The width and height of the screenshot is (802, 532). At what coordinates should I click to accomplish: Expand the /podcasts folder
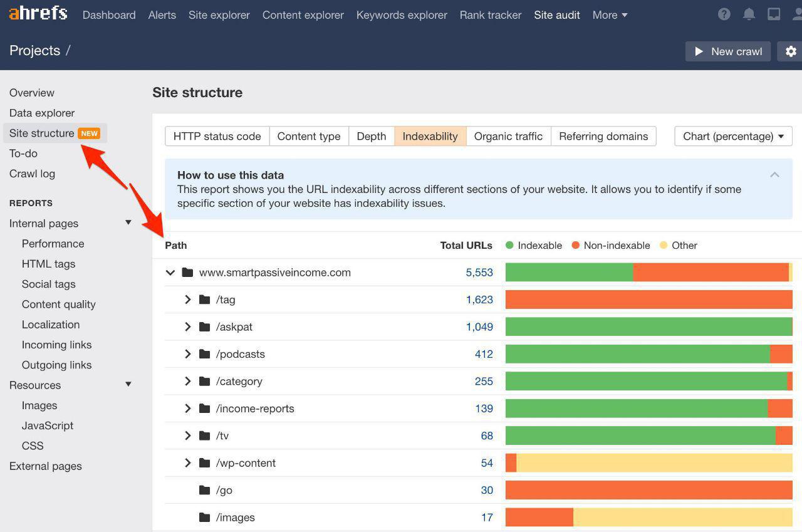(x=187, y=354)
